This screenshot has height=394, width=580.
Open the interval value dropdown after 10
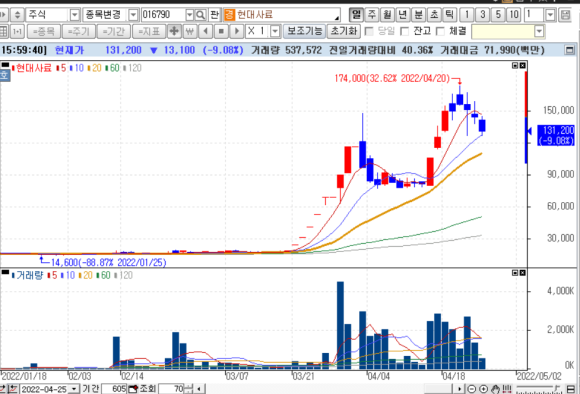click(x=550, y=15)
